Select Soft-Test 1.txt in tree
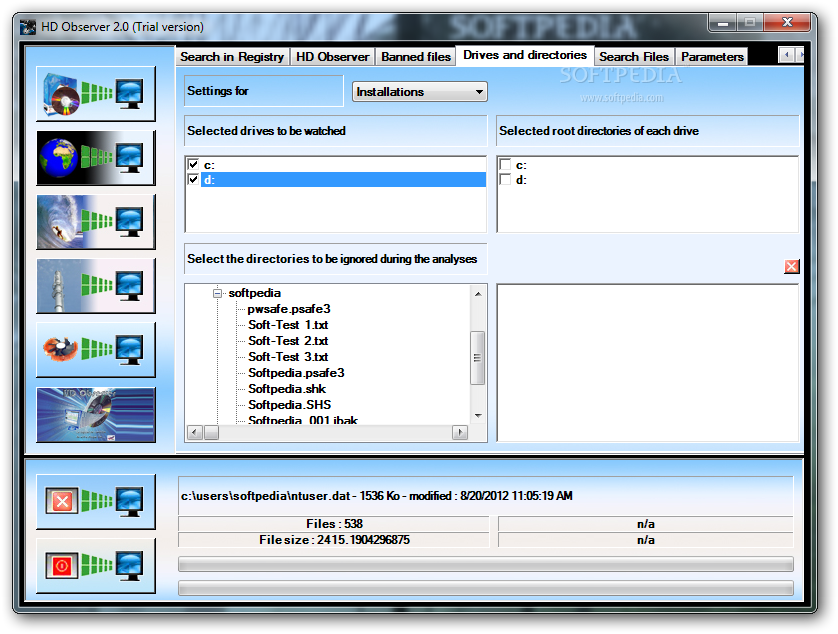The height and width of the screenshot is (634, 838). tap(288, 325)
